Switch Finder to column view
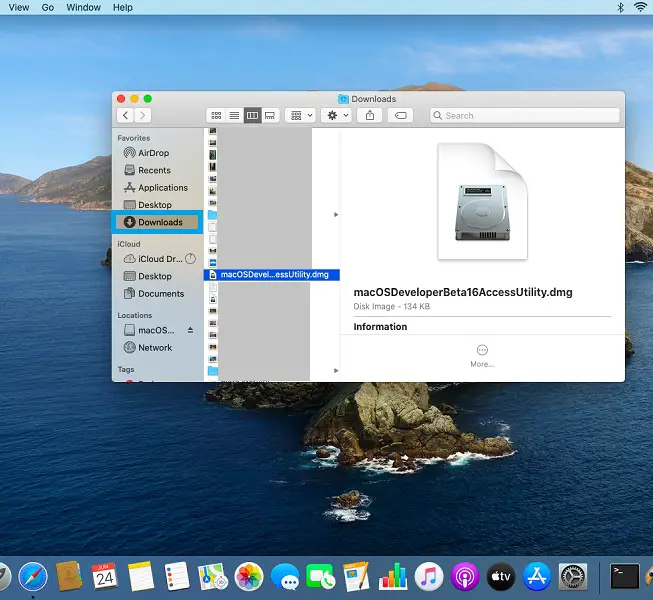This screenshot has height=600, width=653. tap(252, 115)
